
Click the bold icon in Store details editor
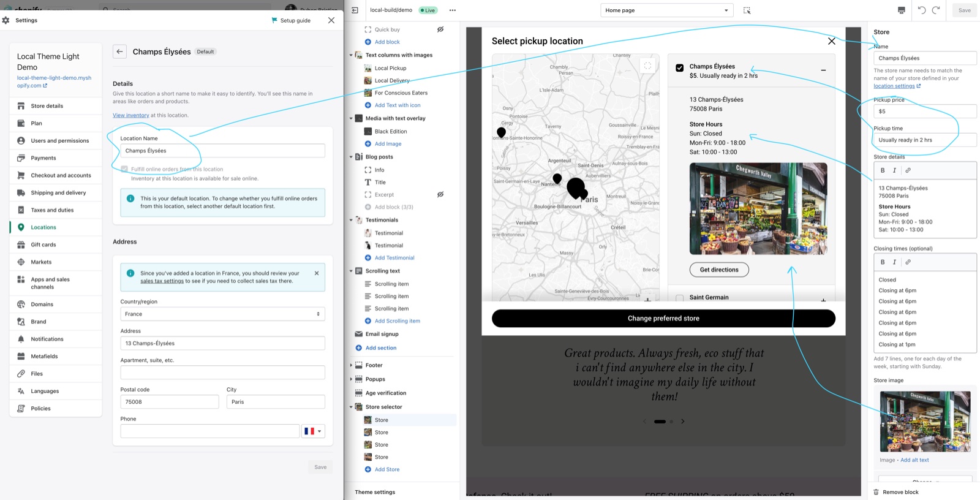click(x=883, y=170)
